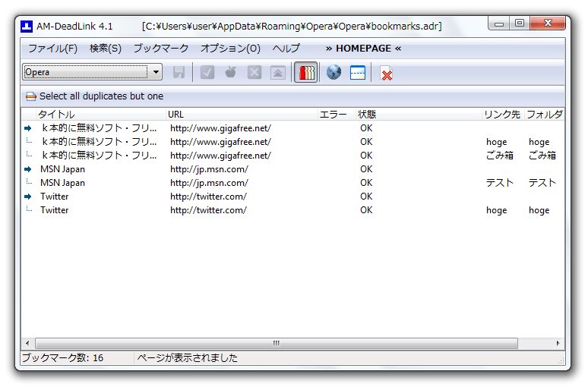Select the MSN Japan row in テスト folder

coord(292,183)
